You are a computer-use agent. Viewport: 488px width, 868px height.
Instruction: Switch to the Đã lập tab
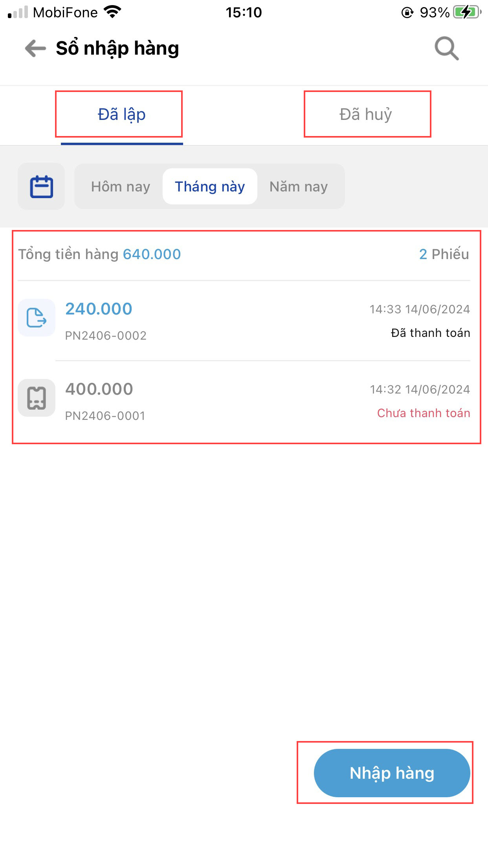(x=122, y=114)
